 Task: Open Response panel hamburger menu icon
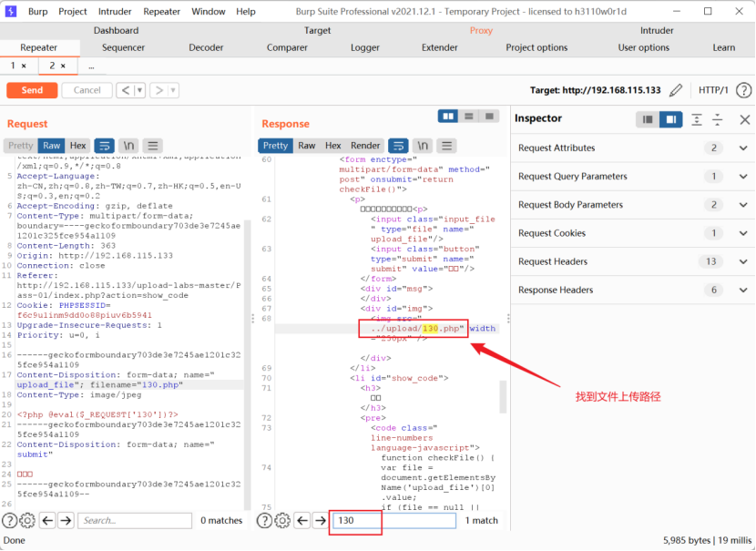click(447, 146)
